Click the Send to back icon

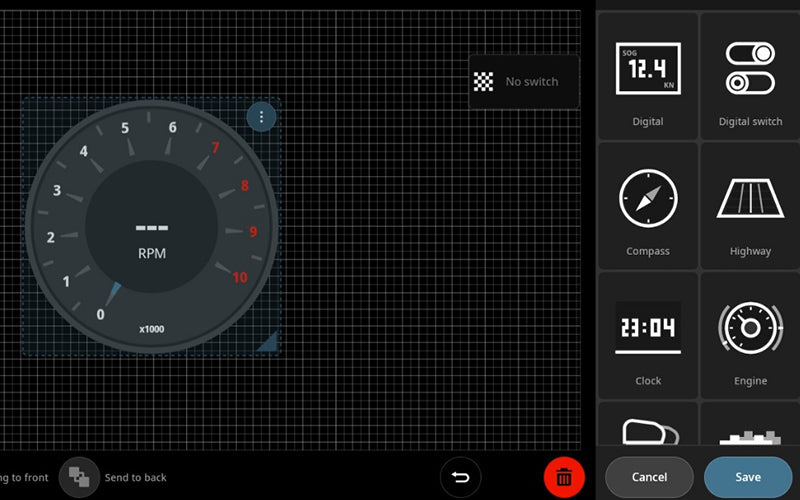click(x=79, y=477)
